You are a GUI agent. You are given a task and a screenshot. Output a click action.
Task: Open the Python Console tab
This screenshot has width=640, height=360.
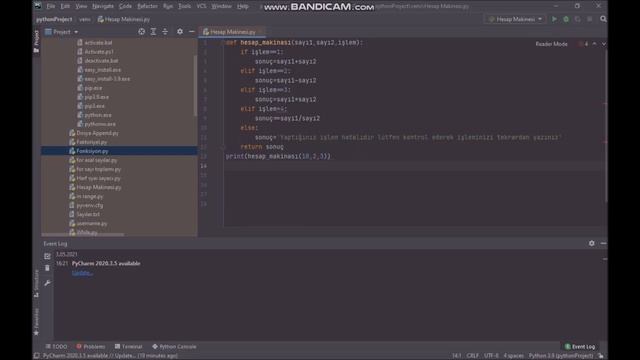(x=174, y=347)
